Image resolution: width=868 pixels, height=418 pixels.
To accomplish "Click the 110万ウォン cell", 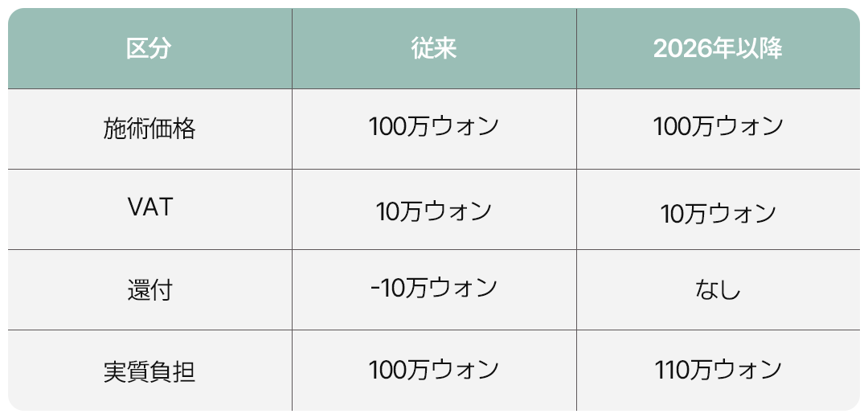I will pyautogui.click(x=718, y=369).
